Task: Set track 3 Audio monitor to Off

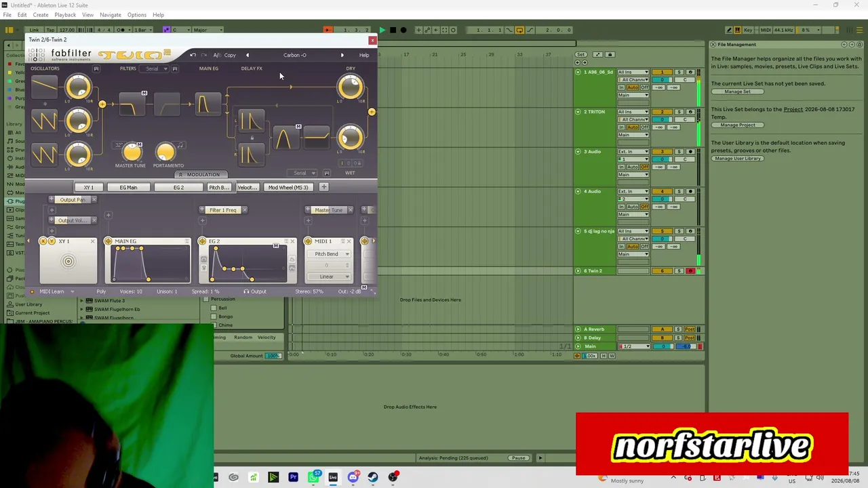Action: pyautogui.click(x=644, y=167)
